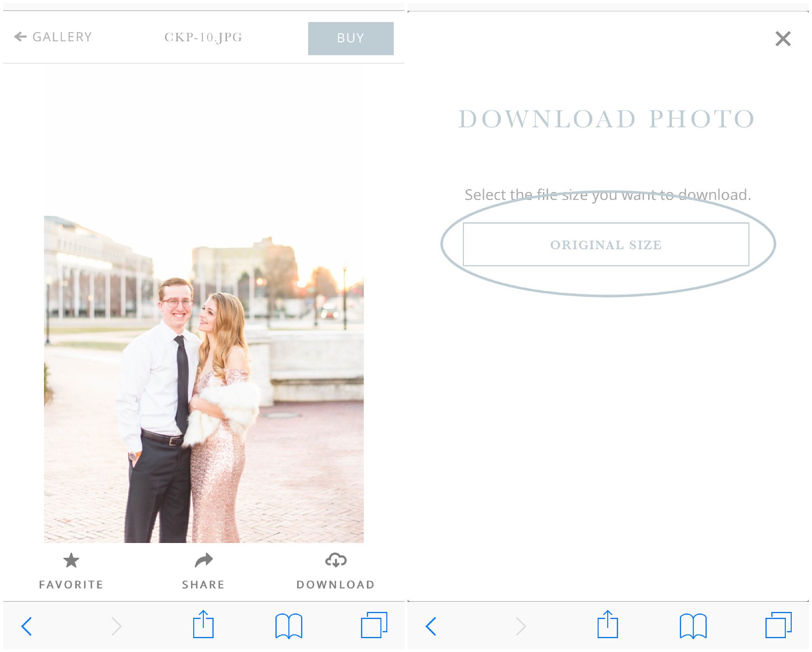Image resolution: width=812 pixels, height=652 pixels.
Task: Open the couple photo CKP-10
Action: (x=204, y=379)
